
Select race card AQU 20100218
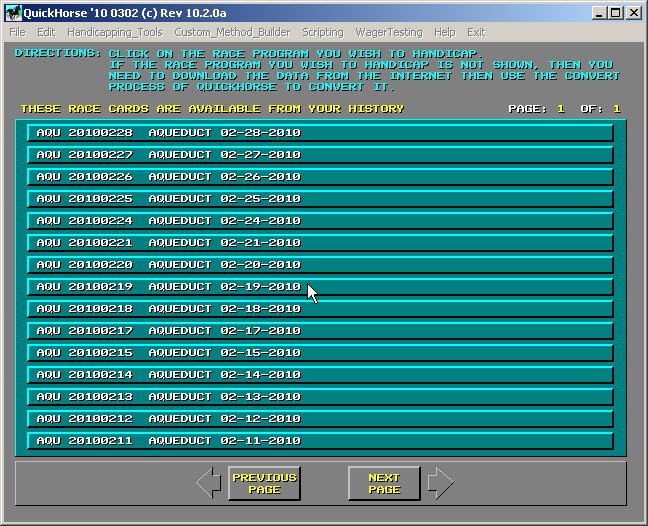(x=319, y=309)
